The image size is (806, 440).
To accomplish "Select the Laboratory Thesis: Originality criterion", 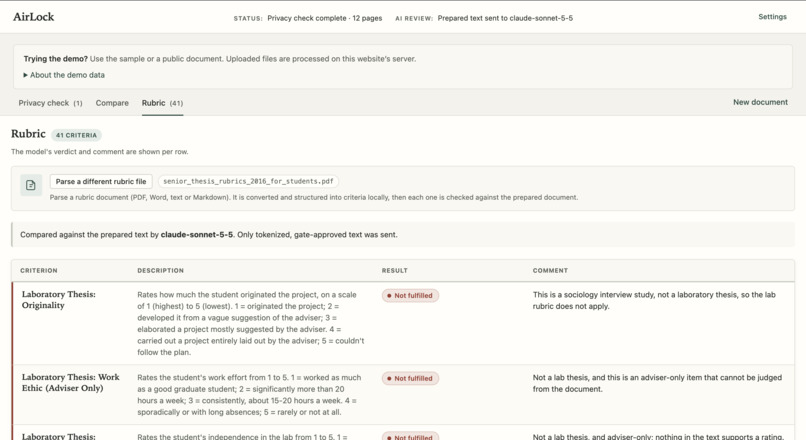I will point(59,300).
